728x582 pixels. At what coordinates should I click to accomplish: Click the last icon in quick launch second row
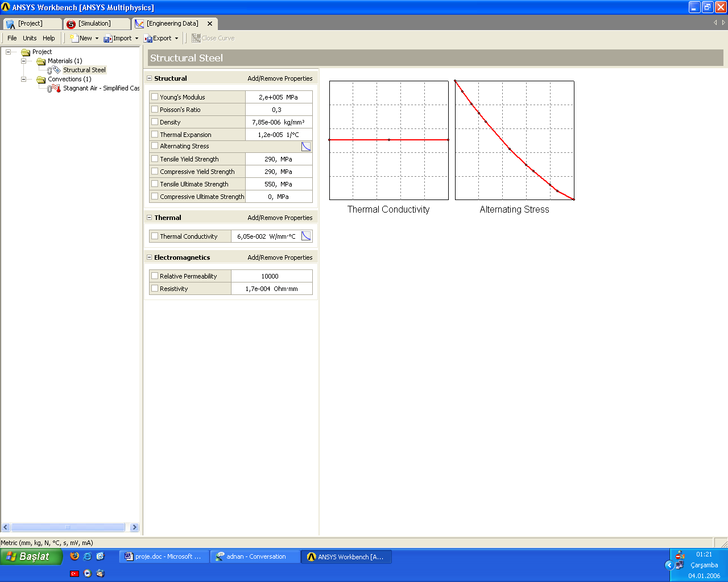[101, 573]
